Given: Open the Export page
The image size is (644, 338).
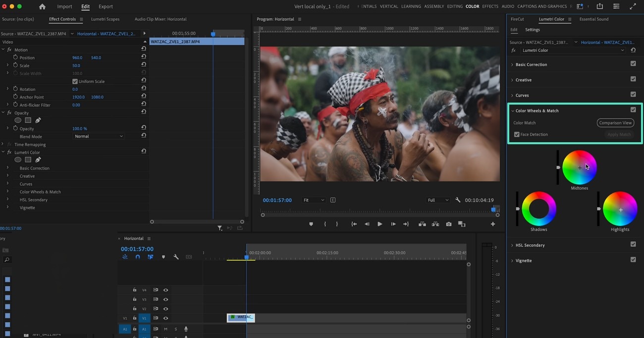Looking at the screenshot, I should 106,6.
